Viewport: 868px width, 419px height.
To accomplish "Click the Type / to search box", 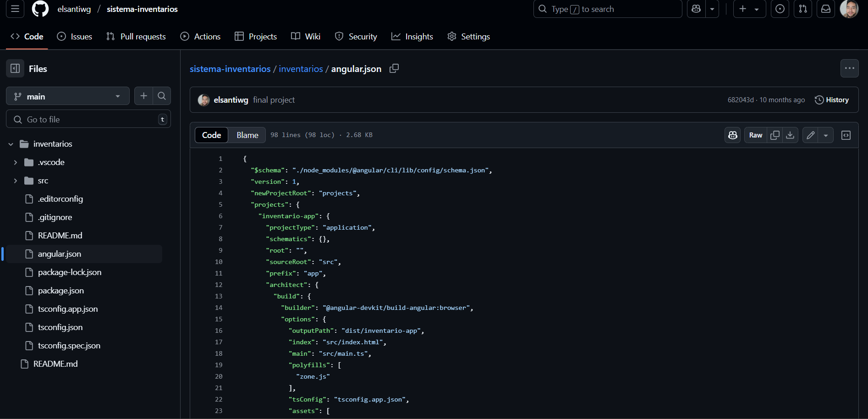I will (x=608, y=9).
